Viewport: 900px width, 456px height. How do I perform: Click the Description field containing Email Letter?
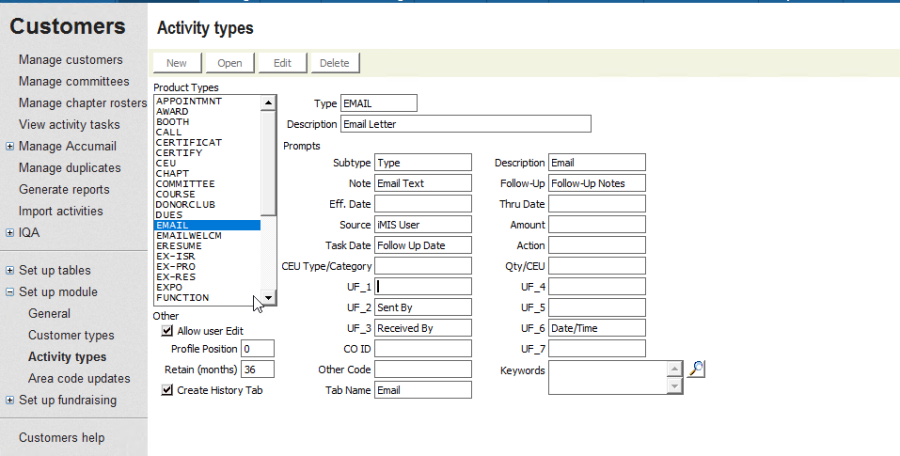coord(465,124)
